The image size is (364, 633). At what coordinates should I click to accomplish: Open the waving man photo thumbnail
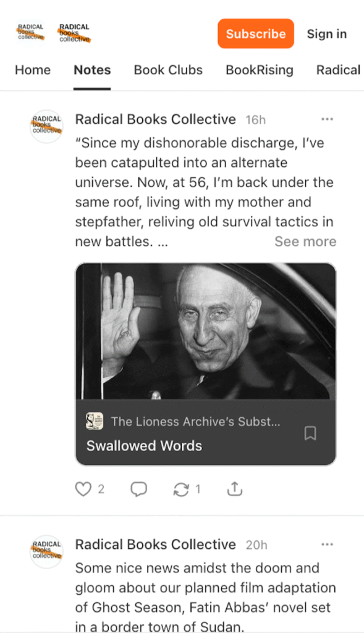point(206,331)
